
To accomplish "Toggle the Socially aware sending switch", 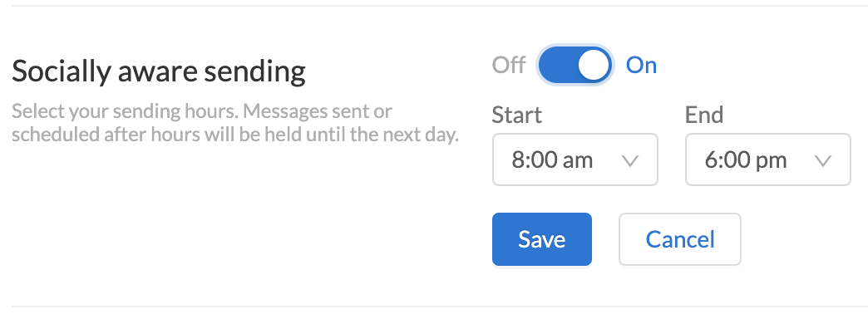I will coord(575,66).
